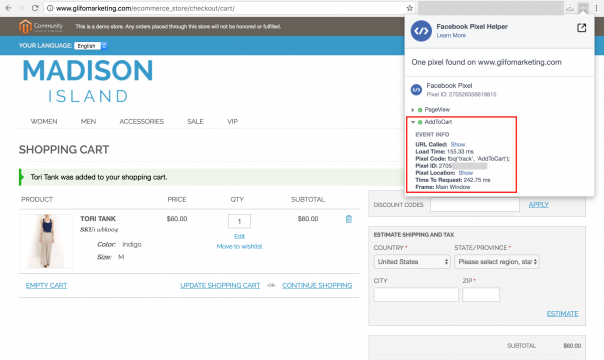Click Estimate shipping link
Viewport: 604px width, 360px height.
[562, 314]
